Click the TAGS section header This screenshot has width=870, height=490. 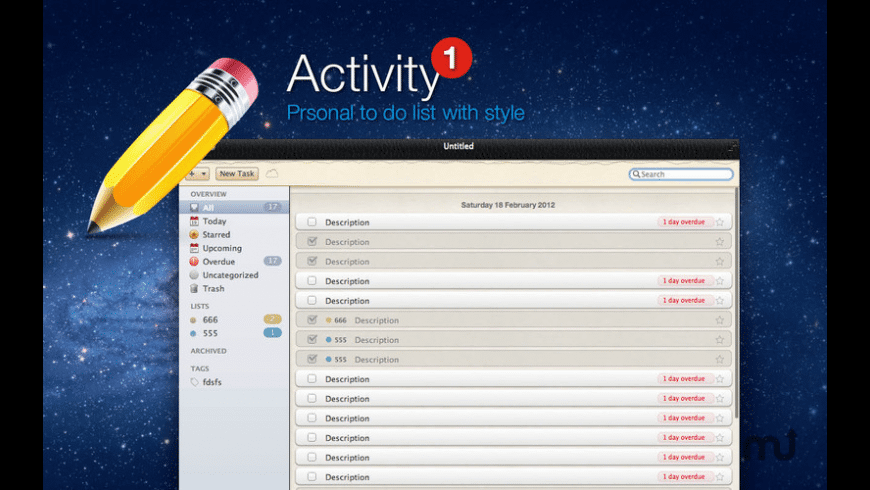[200, 368]
